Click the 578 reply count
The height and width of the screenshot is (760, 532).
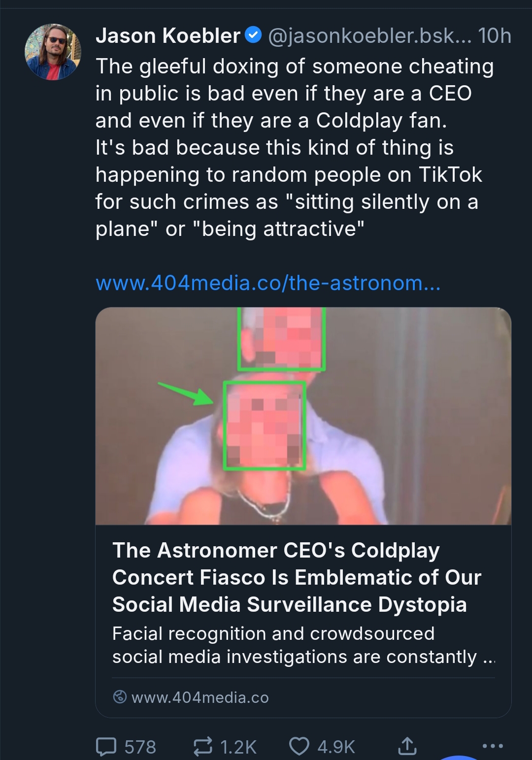tap(140, 747)
